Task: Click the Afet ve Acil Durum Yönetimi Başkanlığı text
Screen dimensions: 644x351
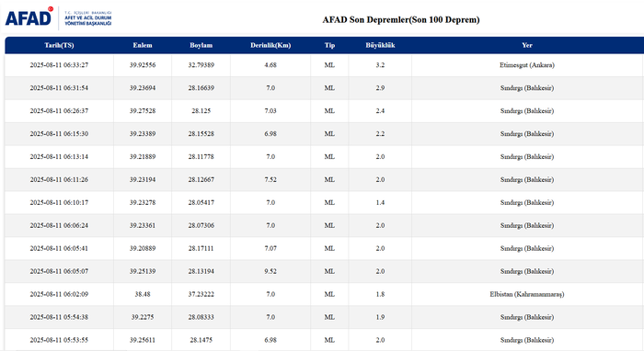Action: click(88, 18)
